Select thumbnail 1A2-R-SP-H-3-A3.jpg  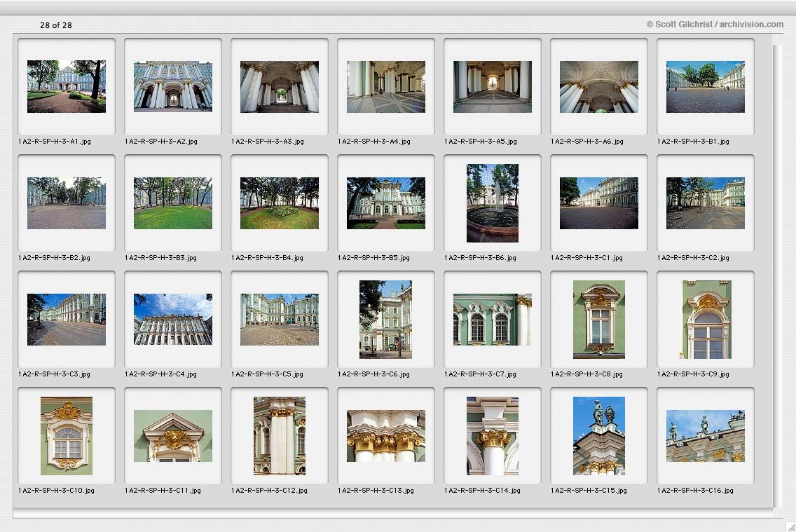(280, 86)
